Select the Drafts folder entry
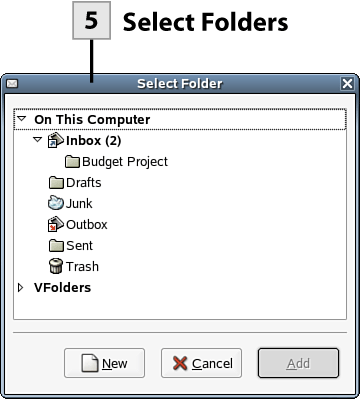This screenshot has height=399, width=360. click(x=84, y=183)
